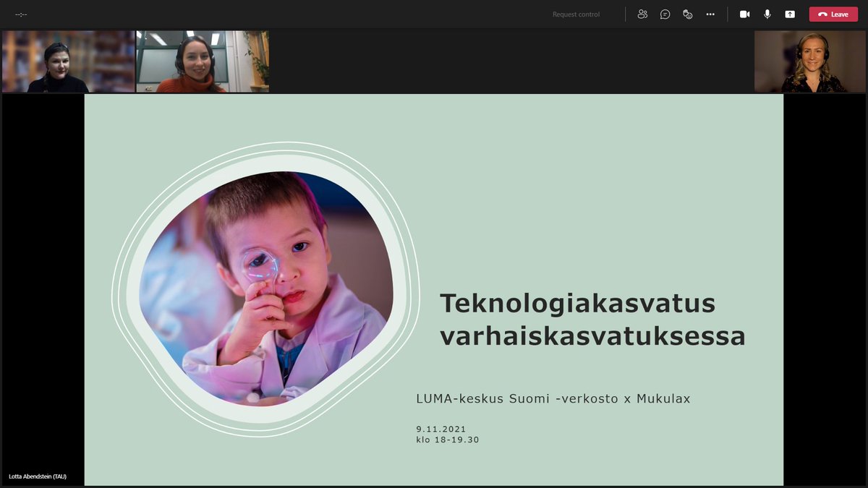The height and width of the screenshot is (488, 868).
Task: Mute or unmute the microphone
Action: (x=767, y=14)
